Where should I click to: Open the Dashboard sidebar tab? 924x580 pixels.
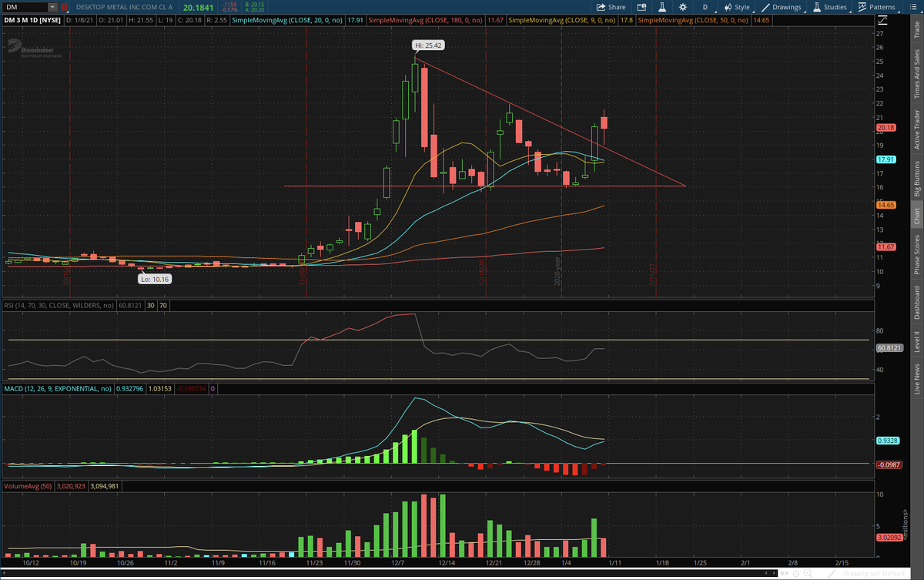(x=916, y=303)
